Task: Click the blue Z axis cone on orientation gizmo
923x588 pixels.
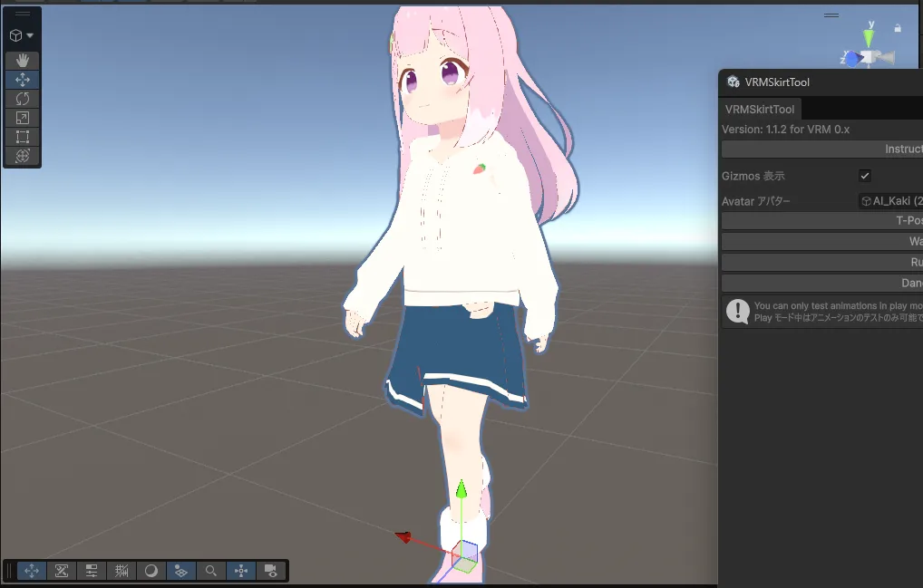Action: tap(851, 60)
